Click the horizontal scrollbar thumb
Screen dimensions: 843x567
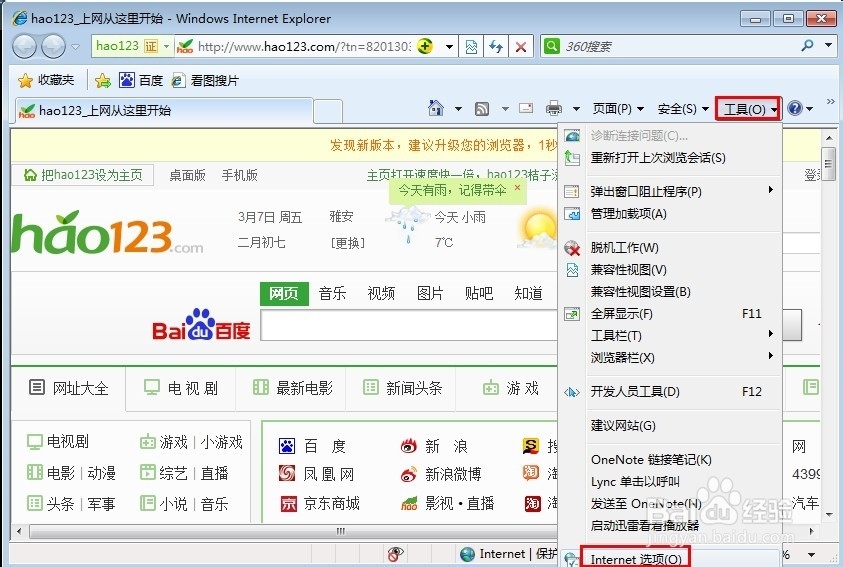pos(340,531)
